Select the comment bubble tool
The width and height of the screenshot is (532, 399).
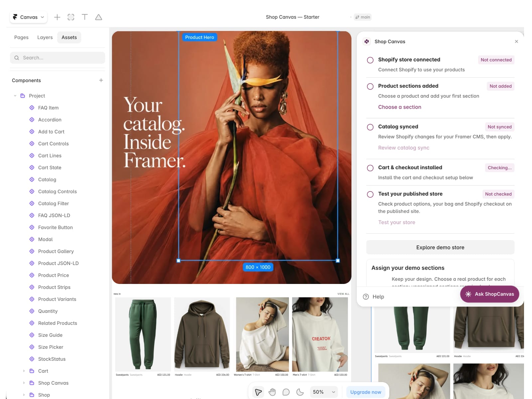286,392
